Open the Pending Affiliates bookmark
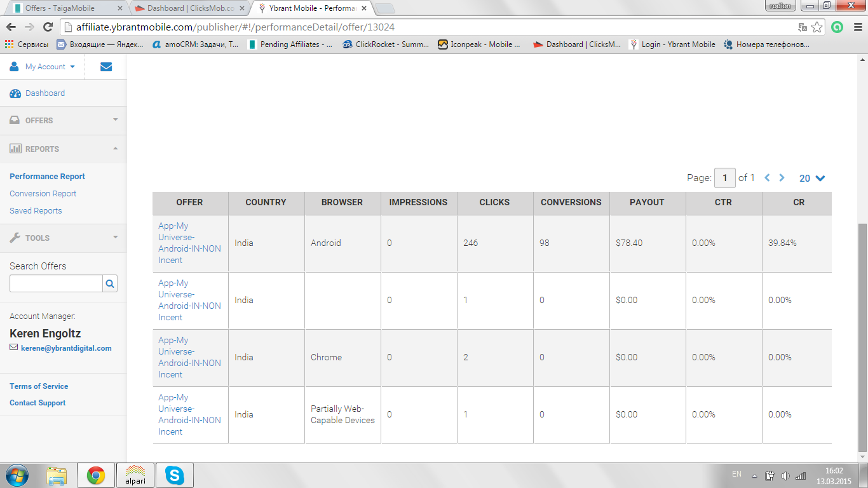This screenshot has width=868, height=488. tap(290, 44)
